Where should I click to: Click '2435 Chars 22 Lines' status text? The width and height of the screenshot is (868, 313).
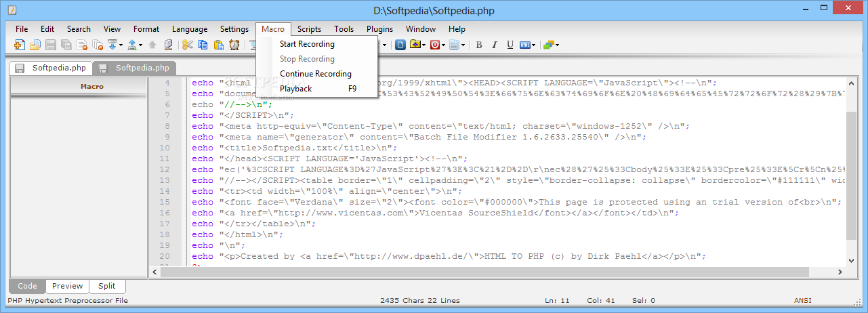pos(420,300)
